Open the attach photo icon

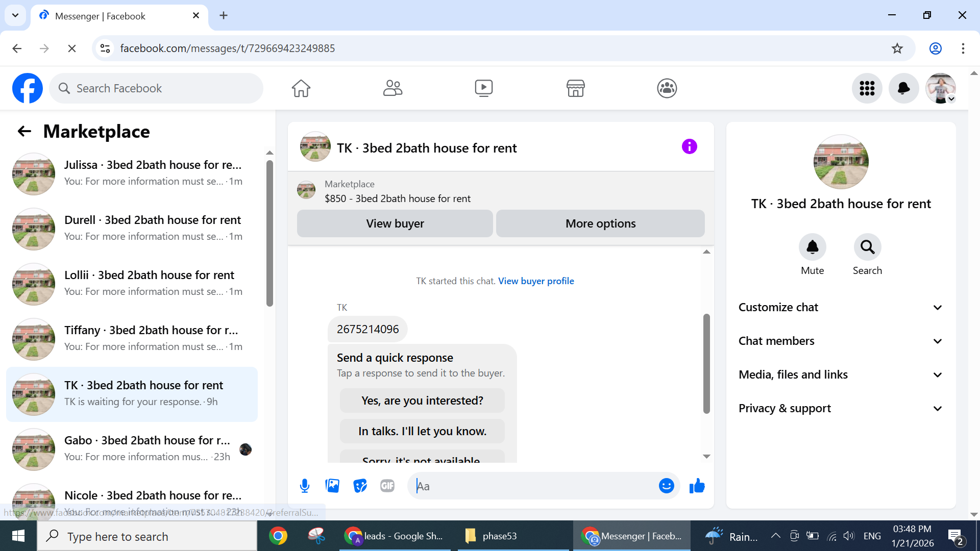click(x=332, y=486)
